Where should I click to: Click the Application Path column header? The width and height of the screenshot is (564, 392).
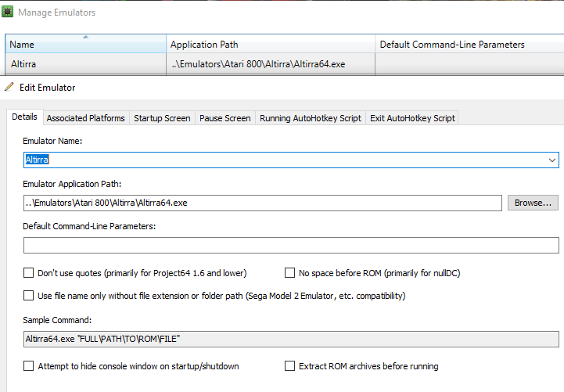pos(271,44)
